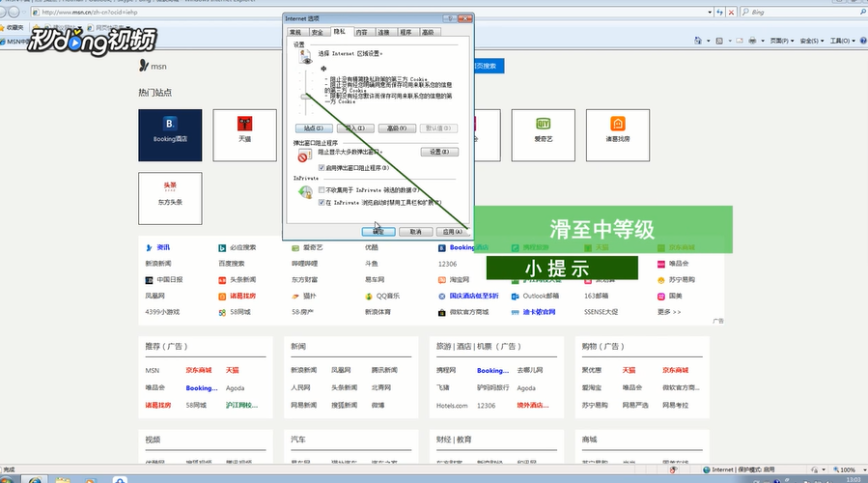Click the 网页搜索 blue search button
Screen dimensions: 868x483
pos(488,66)
